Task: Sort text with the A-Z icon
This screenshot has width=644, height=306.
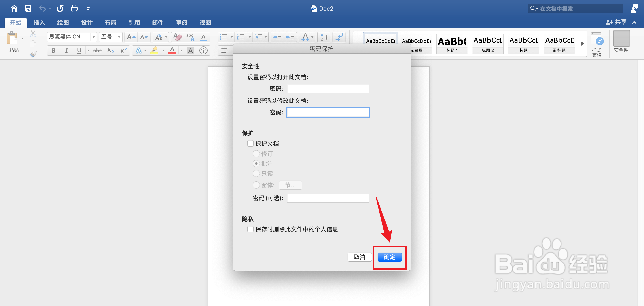Action: click(324, 37)
